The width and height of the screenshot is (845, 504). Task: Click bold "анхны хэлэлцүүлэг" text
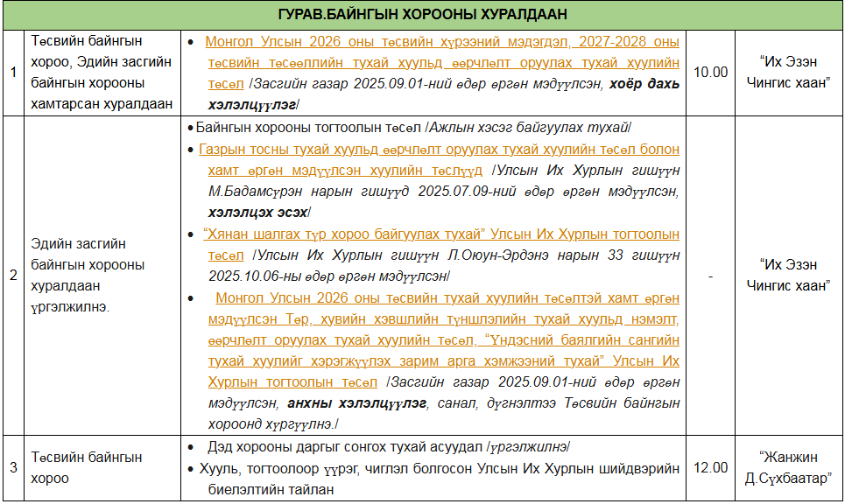(355, 403)
